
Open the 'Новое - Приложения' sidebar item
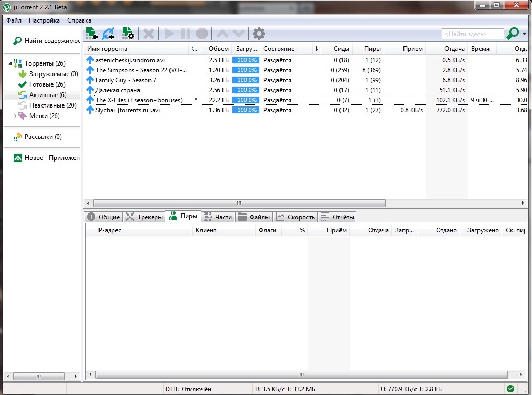(47, 158)
